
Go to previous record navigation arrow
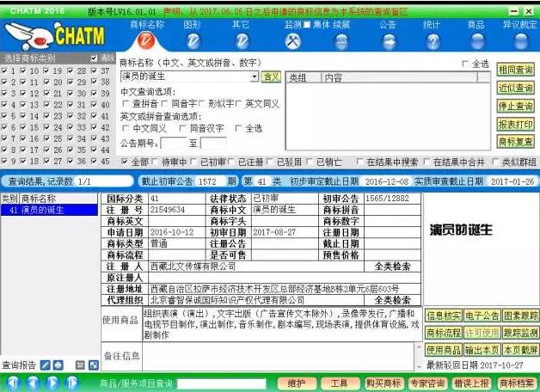[x=33, y=383]
